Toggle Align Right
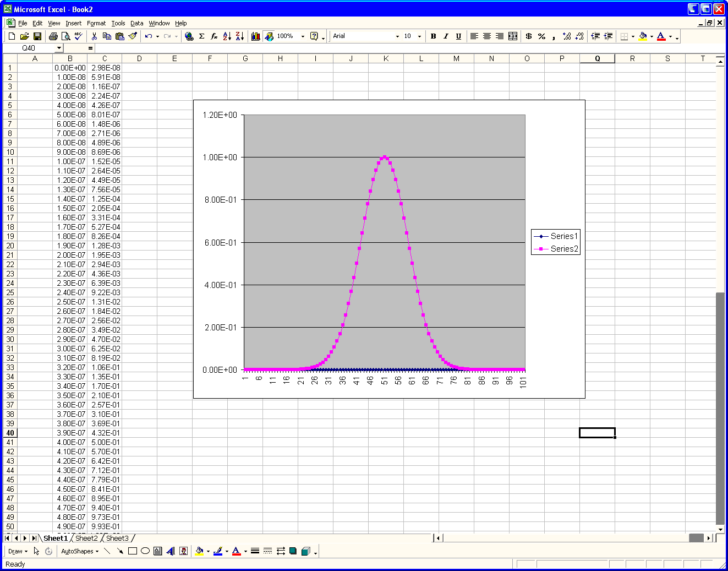Screen dimensions: 728x571 pyautogui.click(x=500, y=36)
